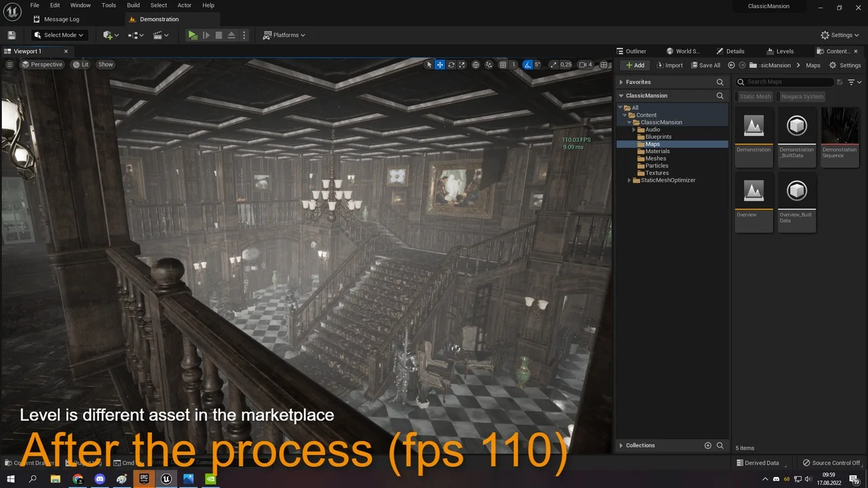Toggle rotation snapping set to 5 degrees
Screen dimensions: 868x488
pos(528,64)
